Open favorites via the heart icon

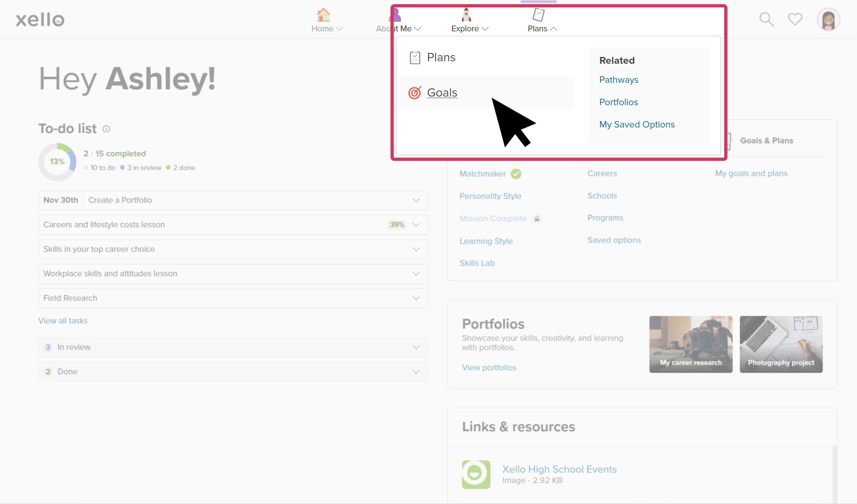(x=795, y=19)
